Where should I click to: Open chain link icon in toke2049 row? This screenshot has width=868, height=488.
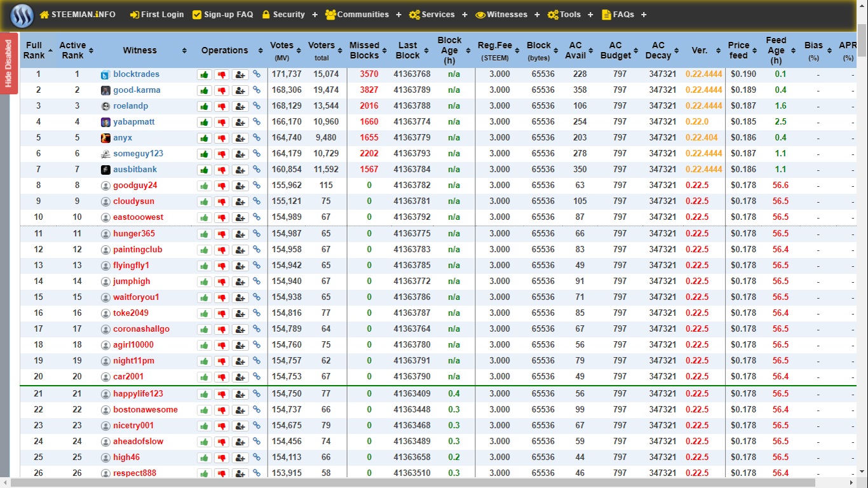tap(257, 313)
